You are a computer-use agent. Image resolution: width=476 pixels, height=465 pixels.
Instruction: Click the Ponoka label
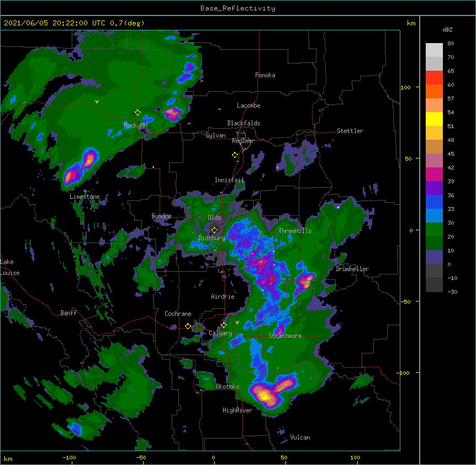[x=265, y=75]
